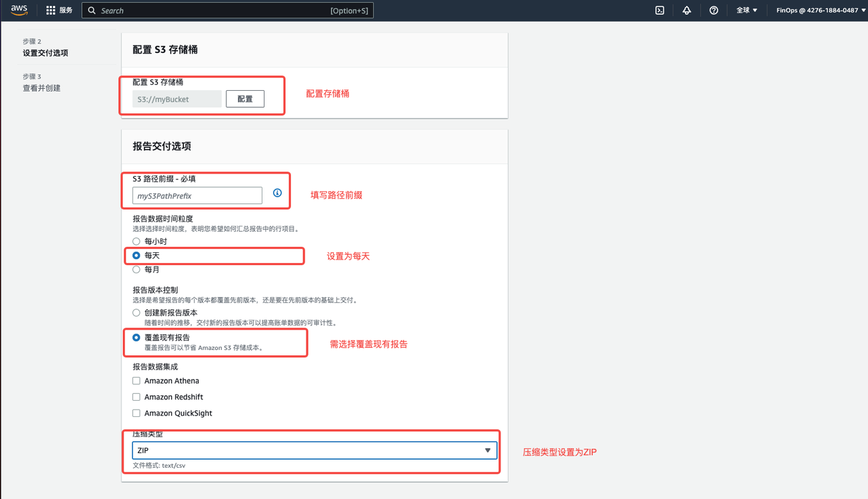868x499 pixels.
Task: Go to 设置交付选项 step
Action: pyautogui.click(x=45, y=53)
